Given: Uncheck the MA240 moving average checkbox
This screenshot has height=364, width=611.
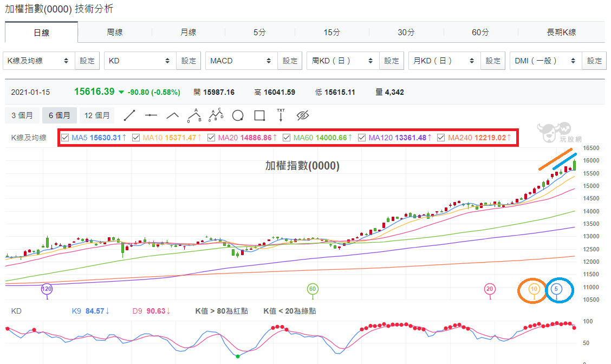Looking at the screenshot, I should [x=441, y=138].
